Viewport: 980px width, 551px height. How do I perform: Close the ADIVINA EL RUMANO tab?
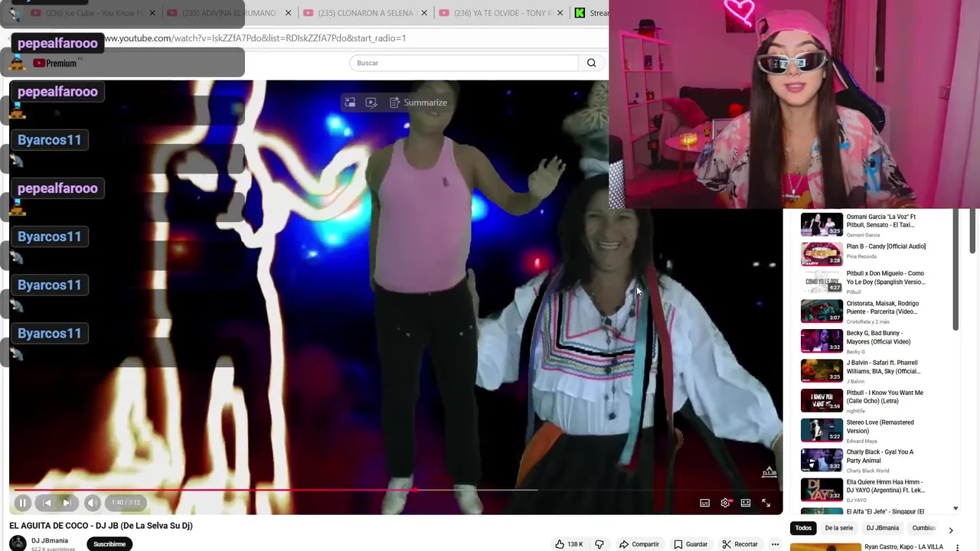click(289, 13)
